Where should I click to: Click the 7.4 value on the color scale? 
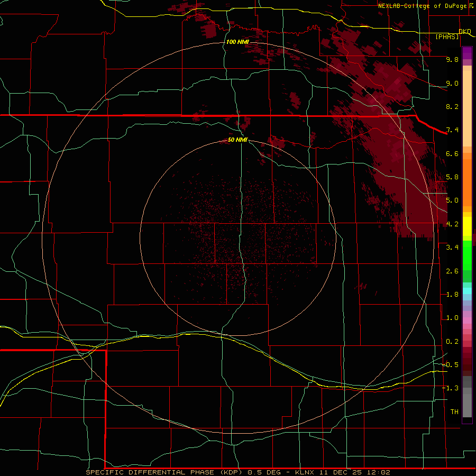tap(452, 130)
